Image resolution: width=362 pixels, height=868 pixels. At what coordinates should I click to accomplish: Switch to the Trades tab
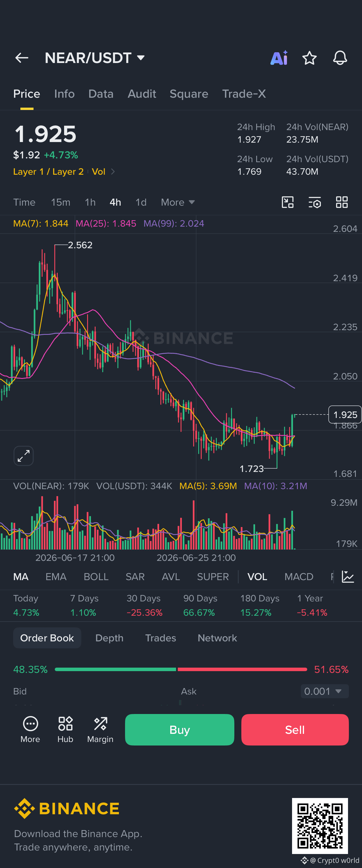pyautogui.click(x=161, y=638)
